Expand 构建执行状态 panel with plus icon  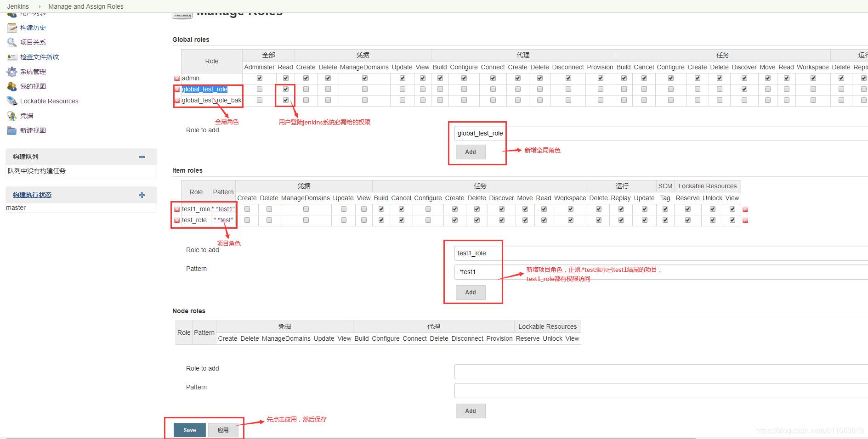coord(142,195)
